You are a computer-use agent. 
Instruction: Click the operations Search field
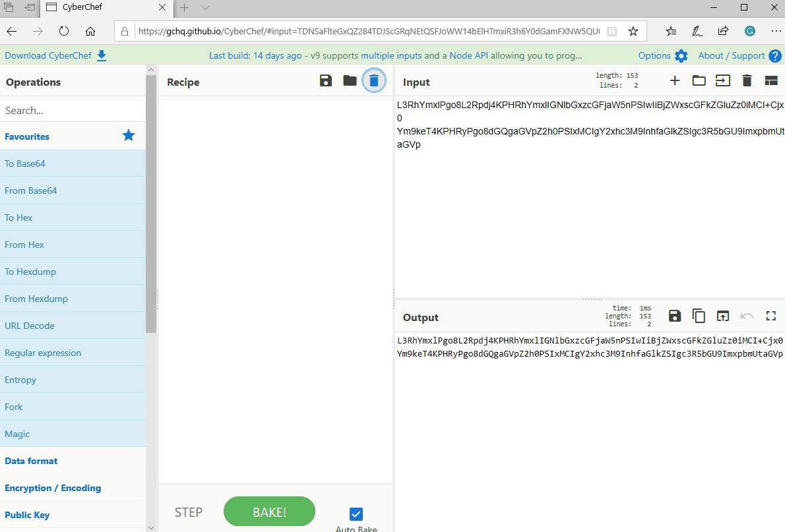click(x=73, y=110)
